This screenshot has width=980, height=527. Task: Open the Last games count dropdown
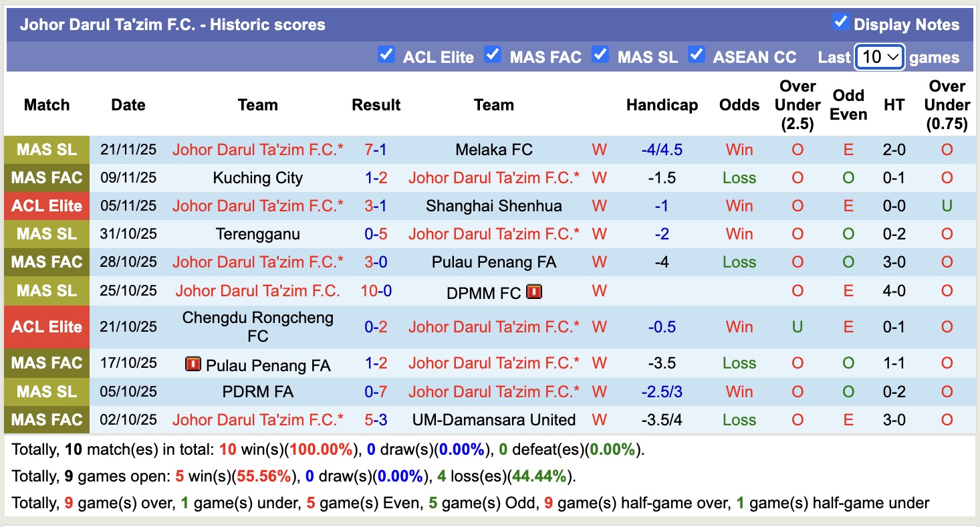click(879, 57)
